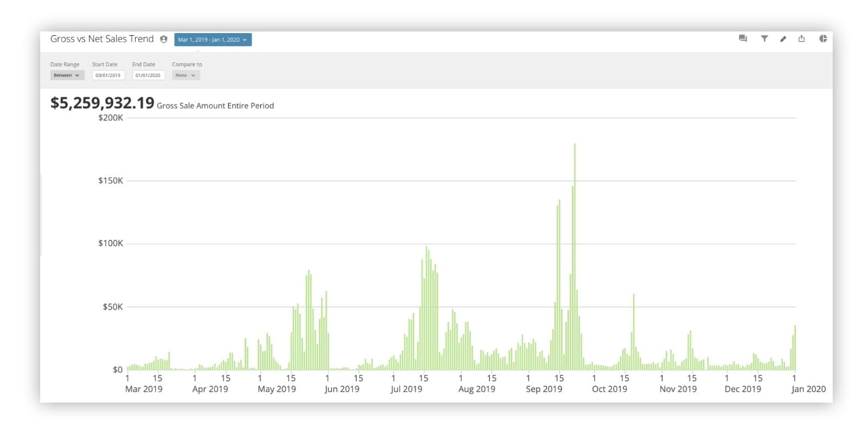Click the End Date input field
This screenshot has height=434, width=868.
[x=148, y=75]
